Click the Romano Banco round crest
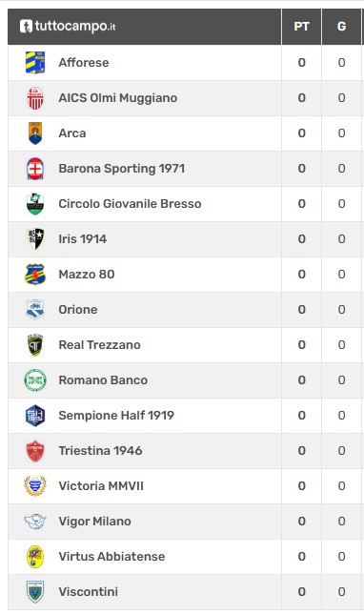 tap(35, 380)
